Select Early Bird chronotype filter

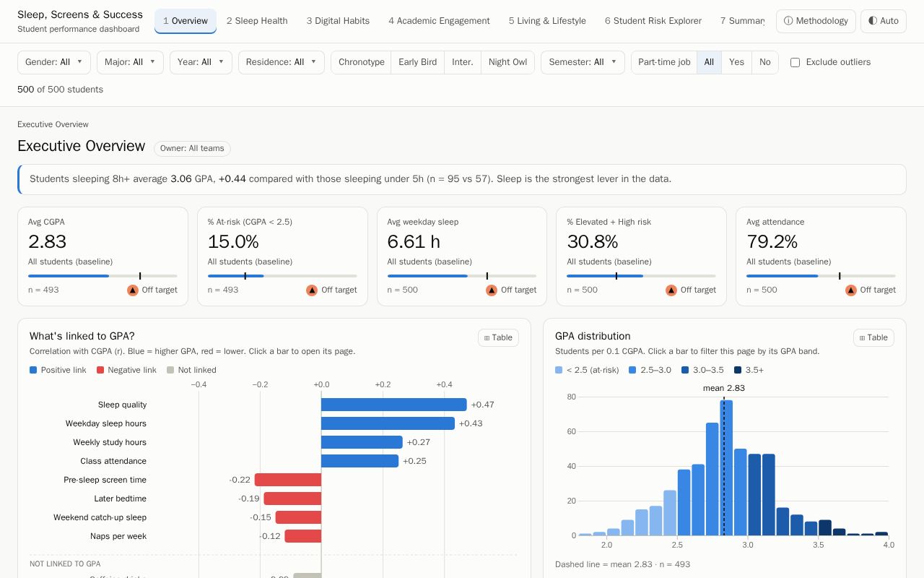417,62
